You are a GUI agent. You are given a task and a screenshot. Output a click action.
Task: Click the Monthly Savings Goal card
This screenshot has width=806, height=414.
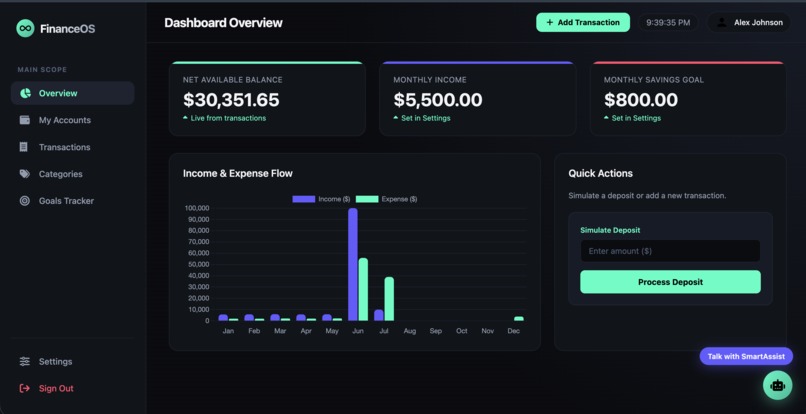[x=688, y=99]
